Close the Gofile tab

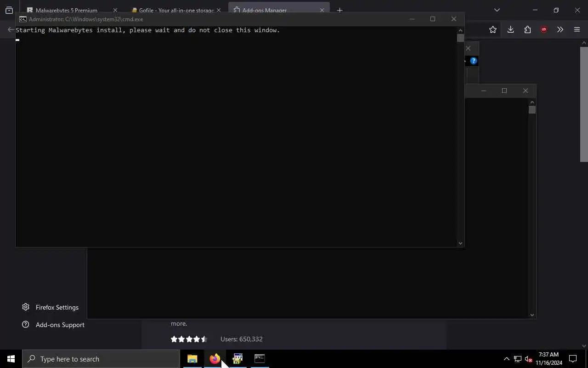click(x=219, y=10)
